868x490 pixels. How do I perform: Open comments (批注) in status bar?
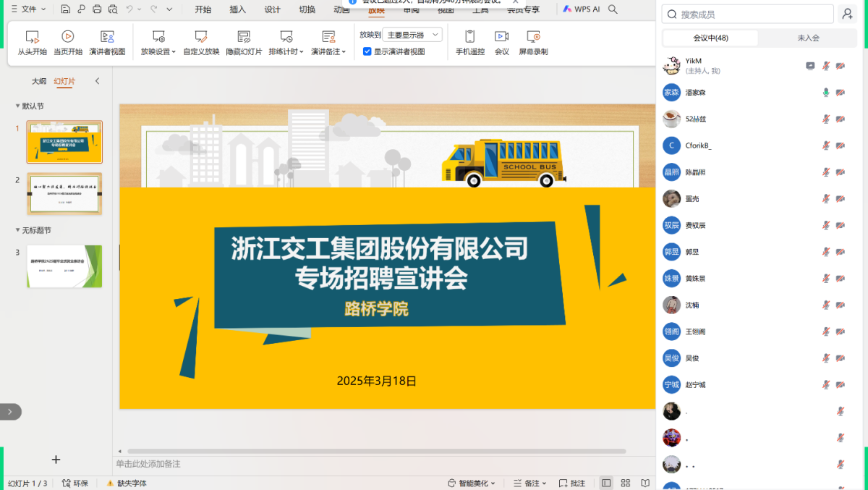pos(571,483)
